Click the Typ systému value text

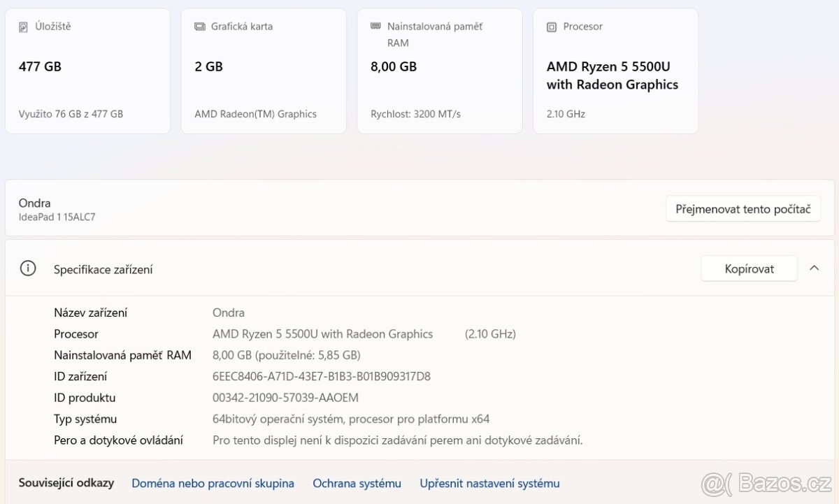351,419
